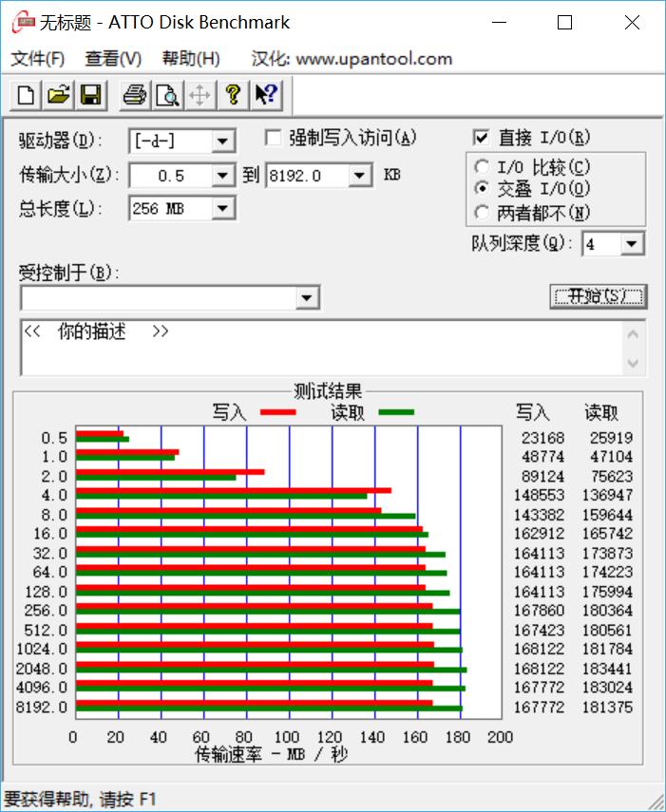Click status bar text 要获得帮助, 请按 F1
The height and width of the screenshot is (812, 666).
click(80, 799)
